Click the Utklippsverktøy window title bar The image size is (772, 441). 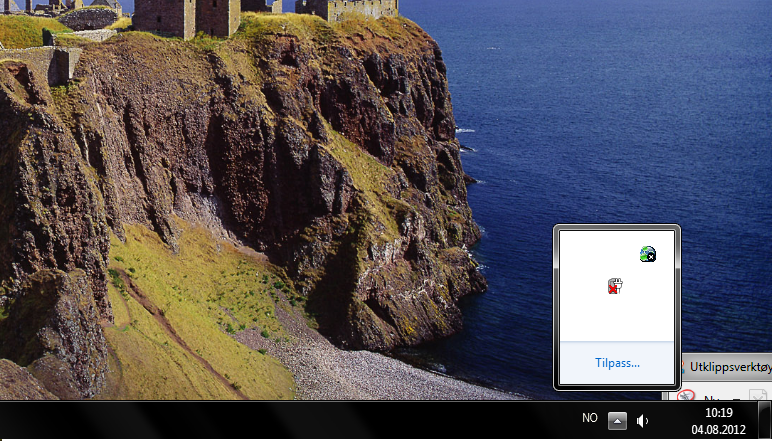click(x=725, y=367)
